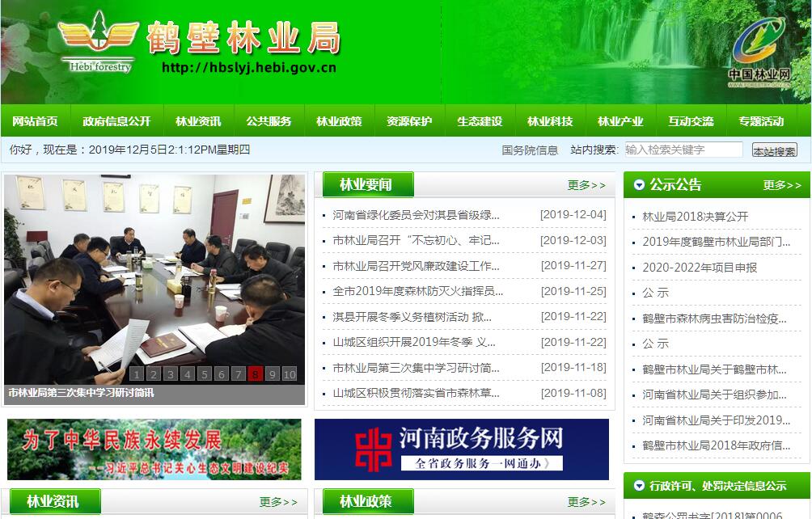Select slideshow page 10
The height and width of the screenshot is (519, 812).
[x=290, y=373]
